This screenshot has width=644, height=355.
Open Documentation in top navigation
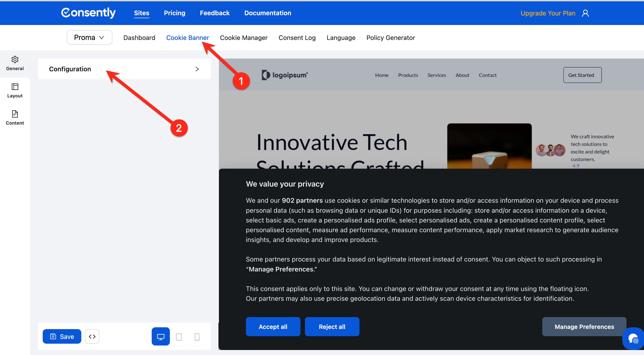[268, 13]
